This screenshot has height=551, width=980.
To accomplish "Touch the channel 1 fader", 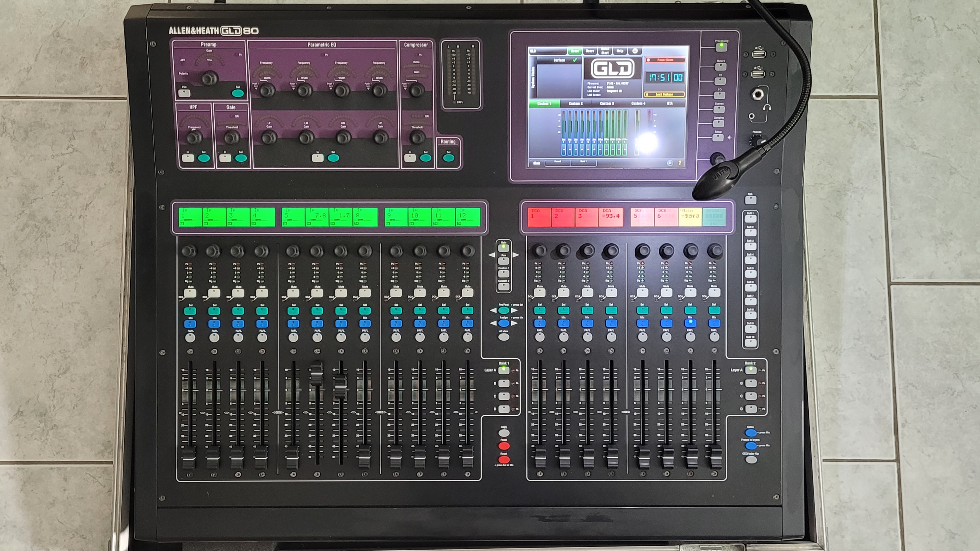I will 189,458.
